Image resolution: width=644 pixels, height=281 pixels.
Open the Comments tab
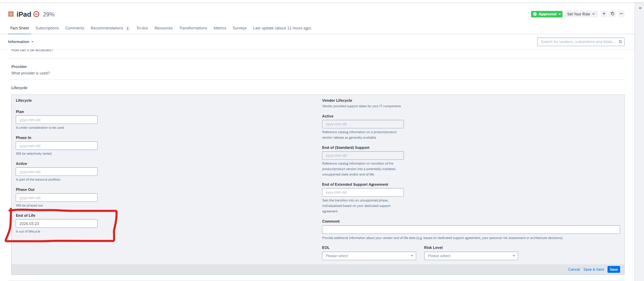[x=75, y=28]
